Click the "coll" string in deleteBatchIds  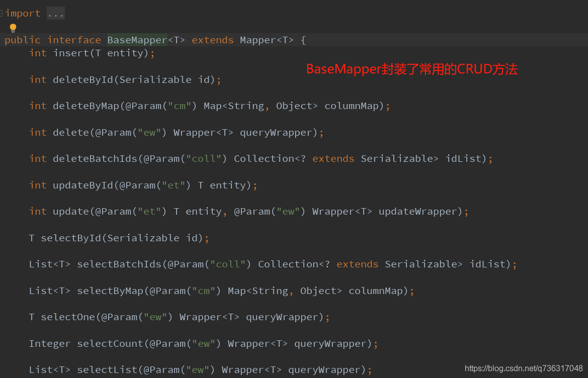(204, 159)
